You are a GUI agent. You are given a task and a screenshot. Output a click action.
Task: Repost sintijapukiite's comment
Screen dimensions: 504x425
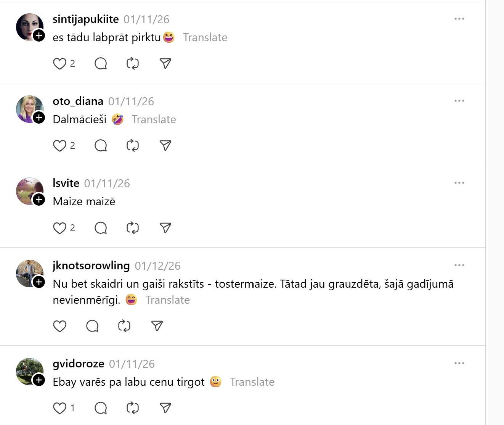[x=132, y=63]
